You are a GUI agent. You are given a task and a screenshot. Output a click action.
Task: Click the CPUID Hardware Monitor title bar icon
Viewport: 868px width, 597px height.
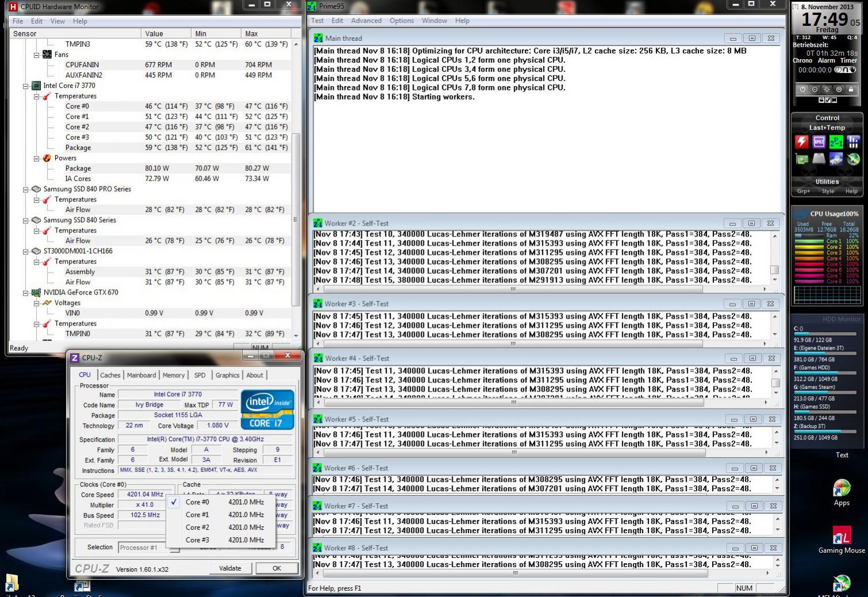tap(13, 6)
